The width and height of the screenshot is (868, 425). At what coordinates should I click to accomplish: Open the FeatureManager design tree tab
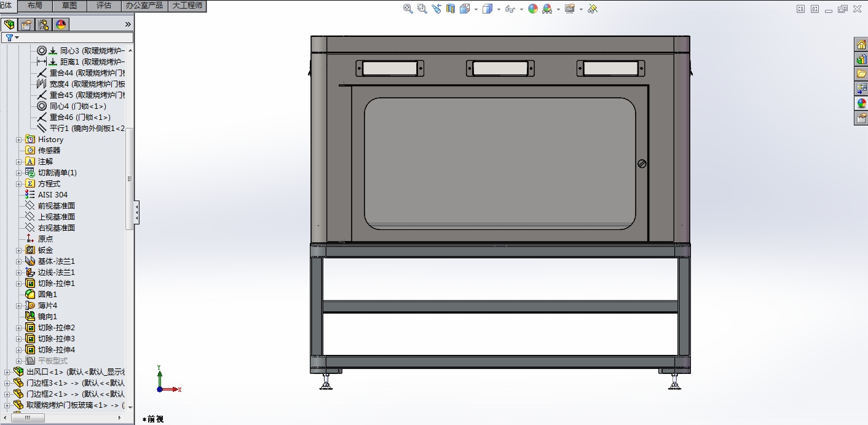[x=9, y=25]
